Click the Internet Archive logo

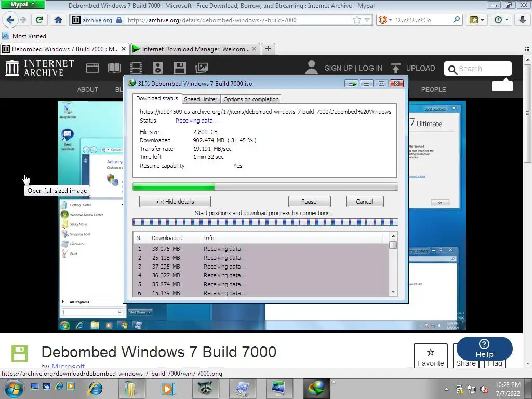[x=39, y=68]
